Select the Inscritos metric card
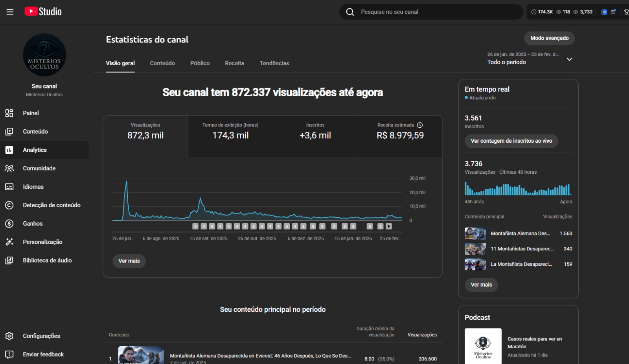Image resolution: width=629 pixels, height=364 pixels. point(315,136)
